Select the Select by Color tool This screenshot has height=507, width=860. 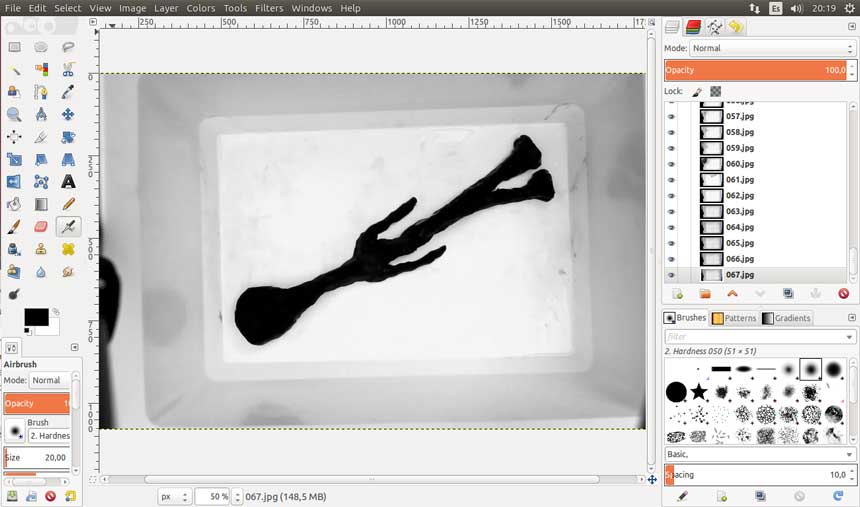click(x=41, y=70)
